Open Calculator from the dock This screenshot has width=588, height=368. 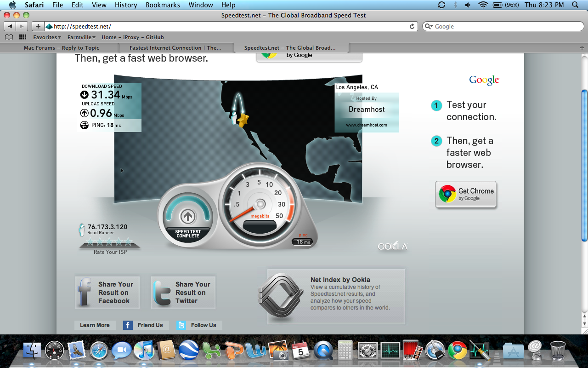pos(345,351)
